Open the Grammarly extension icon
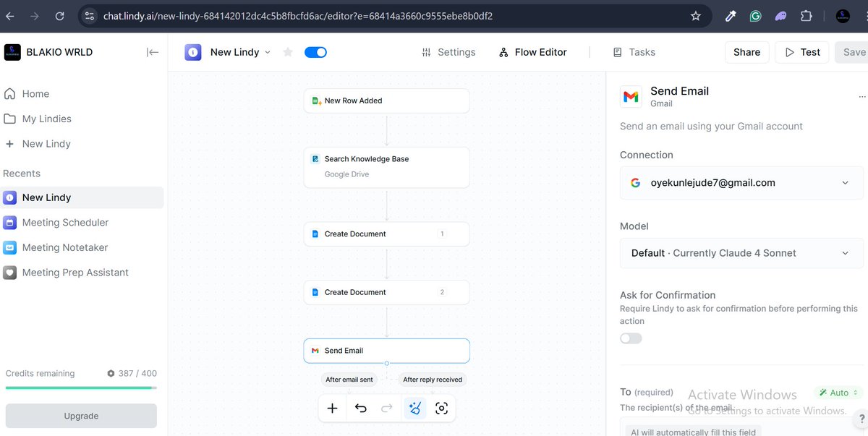 [755, 16]
